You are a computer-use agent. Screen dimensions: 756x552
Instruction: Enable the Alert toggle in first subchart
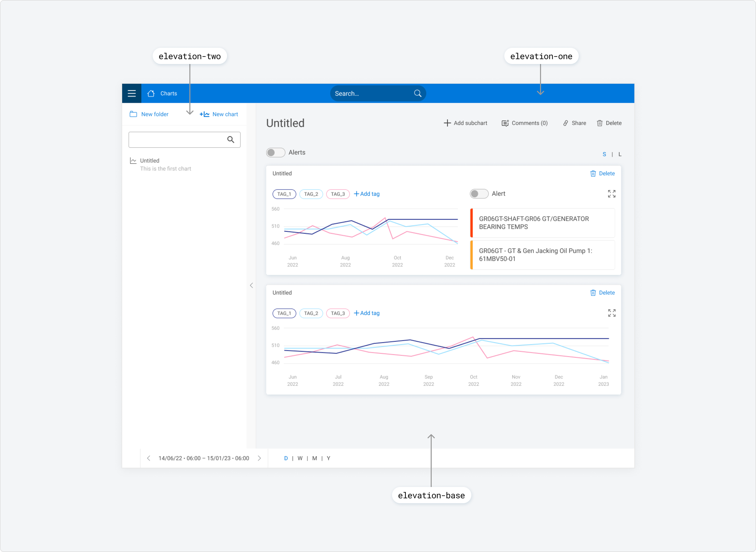click(x=479, y=194)
